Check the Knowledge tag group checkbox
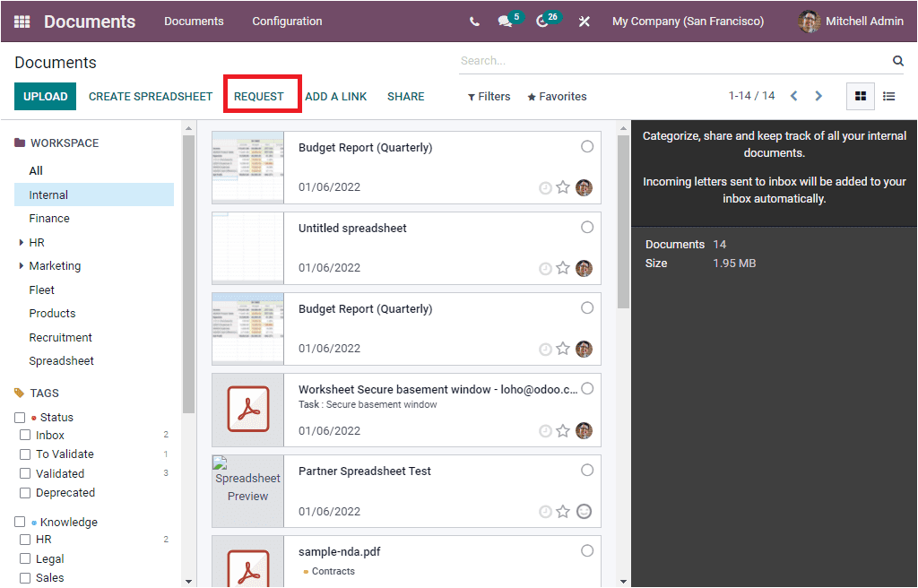 (20, 522)
